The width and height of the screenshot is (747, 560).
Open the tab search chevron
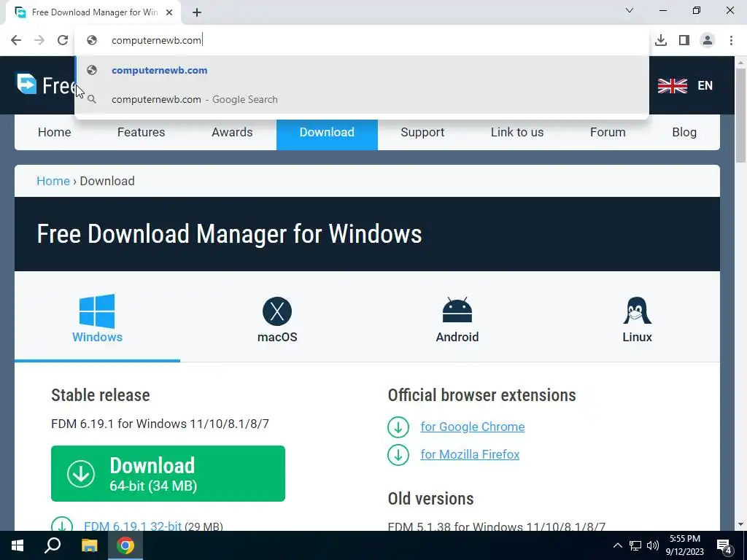(x=630, y=10)
